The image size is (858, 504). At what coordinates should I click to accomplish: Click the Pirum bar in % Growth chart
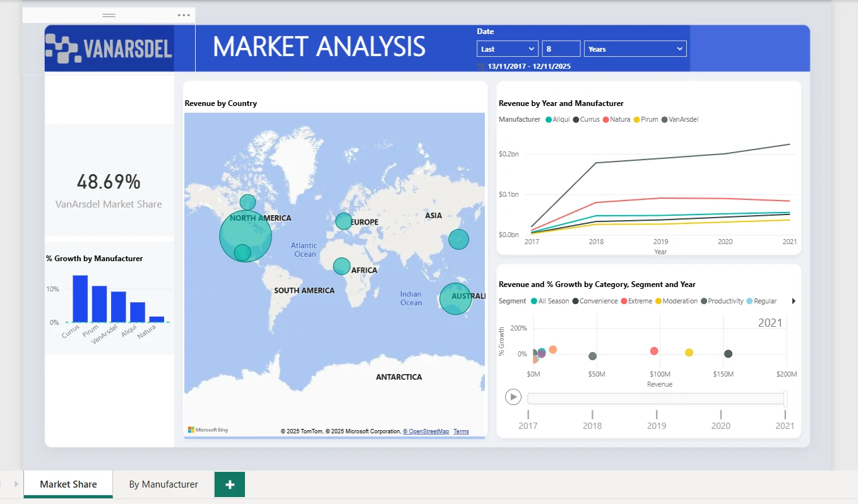coord(99,304)
